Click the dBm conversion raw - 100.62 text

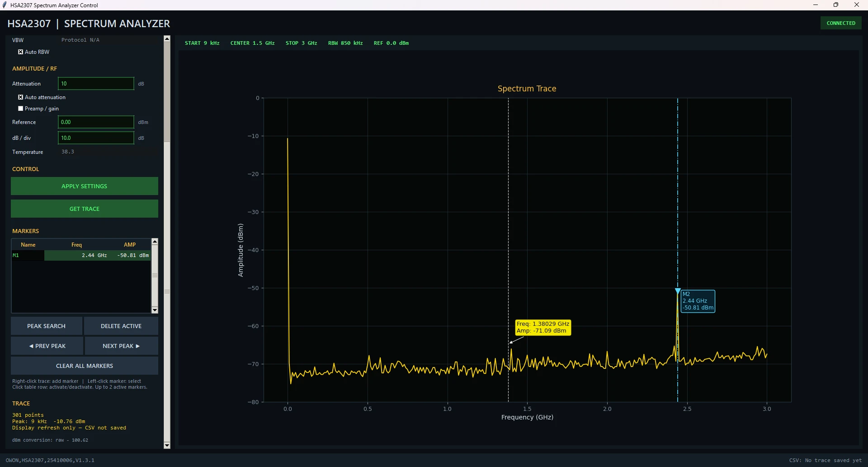pyautogui.click(x=50, y=440)
